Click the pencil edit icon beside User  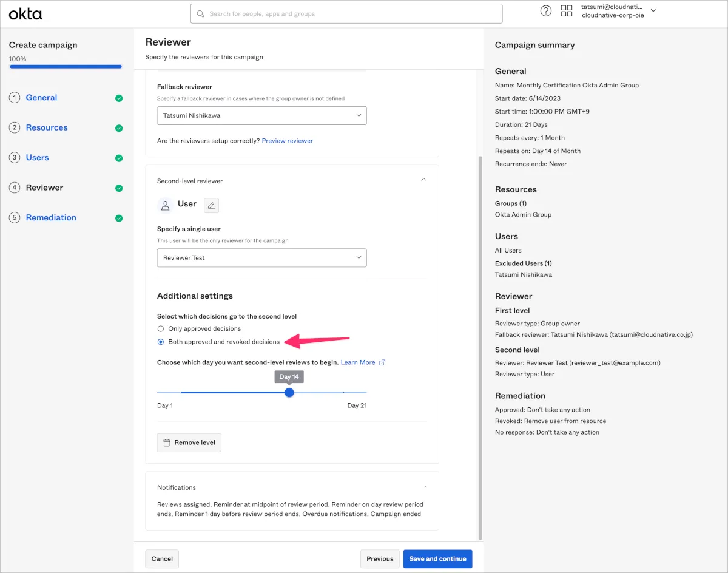point(211,205)
